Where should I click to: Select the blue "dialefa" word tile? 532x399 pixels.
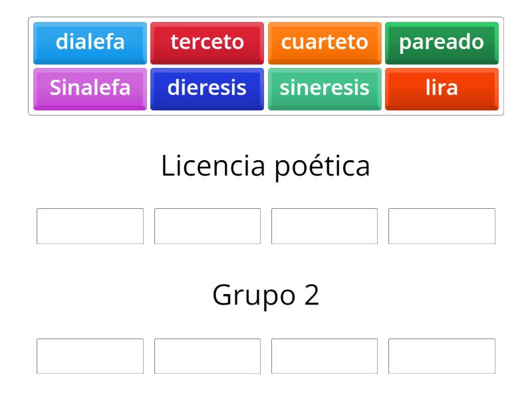coord(89,43)
